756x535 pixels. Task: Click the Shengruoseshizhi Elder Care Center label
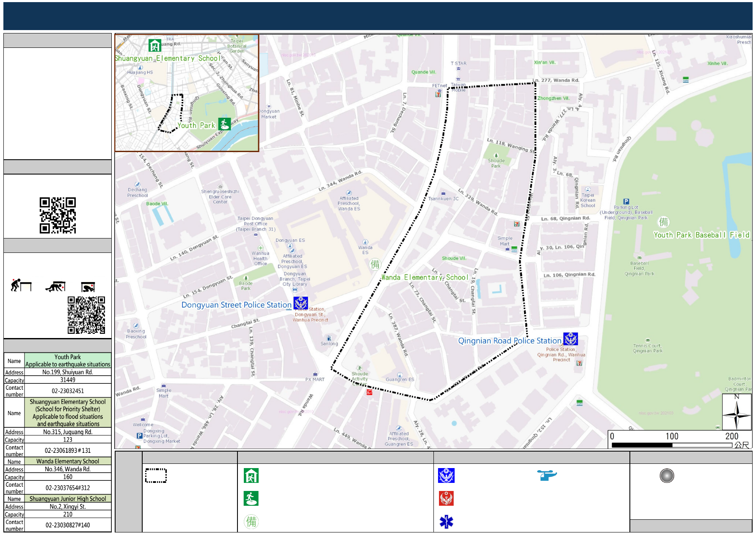click(x=220, y=197)
